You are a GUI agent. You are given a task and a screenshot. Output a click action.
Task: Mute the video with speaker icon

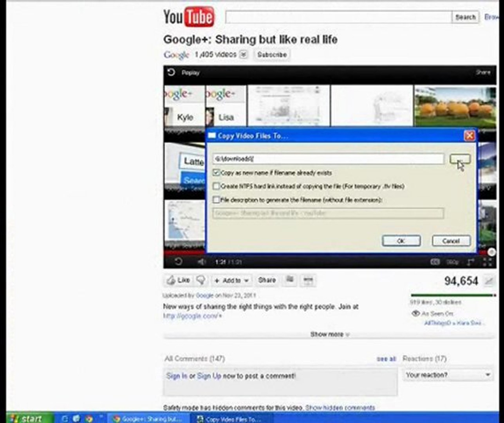[x=201, y=262]
